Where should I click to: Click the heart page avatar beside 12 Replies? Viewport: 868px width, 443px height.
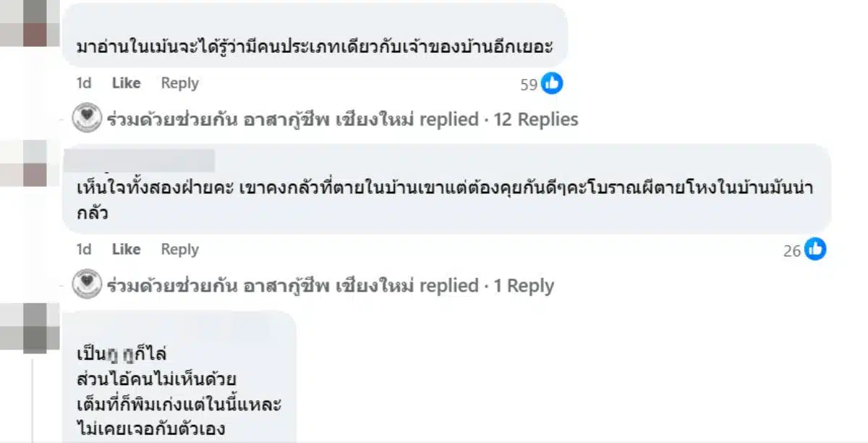(87, 119)
